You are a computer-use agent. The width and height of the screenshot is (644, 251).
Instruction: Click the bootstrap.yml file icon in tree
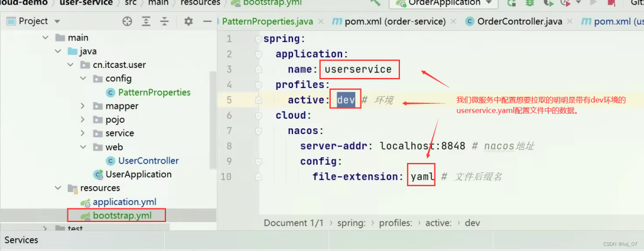86,215
